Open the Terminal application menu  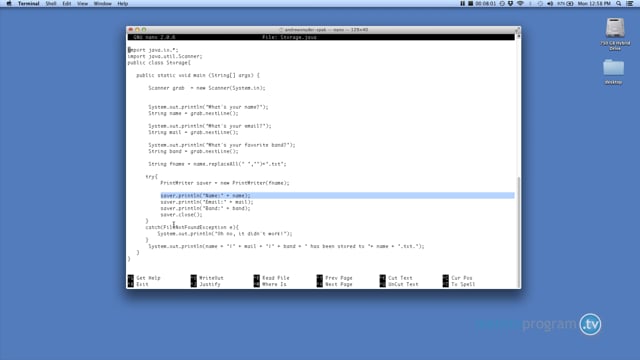29,4
